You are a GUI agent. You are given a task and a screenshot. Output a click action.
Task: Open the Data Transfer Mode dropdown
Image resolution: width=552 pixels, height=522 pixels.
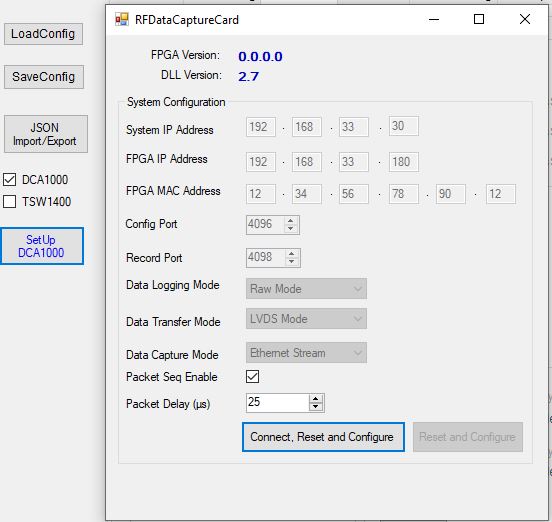click(306, 319)
